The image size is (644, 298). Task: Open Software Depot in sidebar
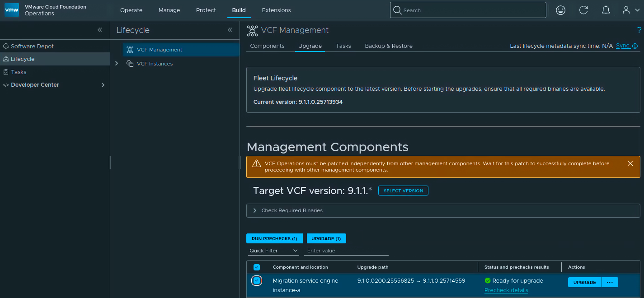pyautogui.click(x=32, y=46)
